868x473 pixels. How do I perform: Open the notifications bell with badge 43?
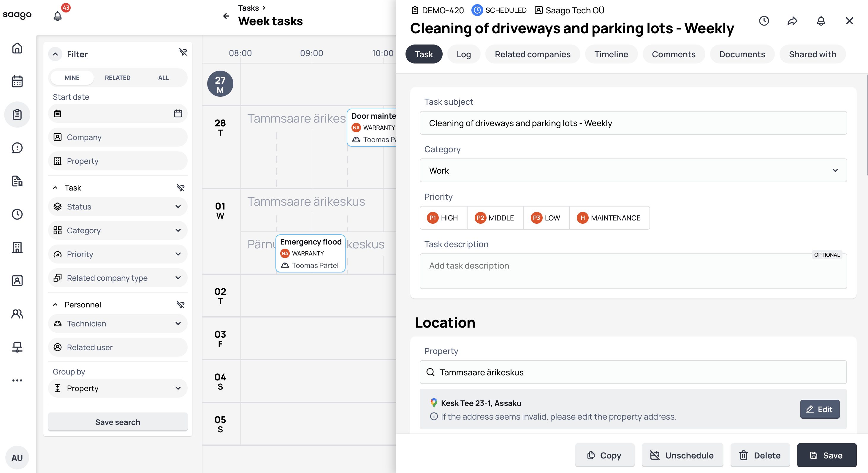coord(58,16)
